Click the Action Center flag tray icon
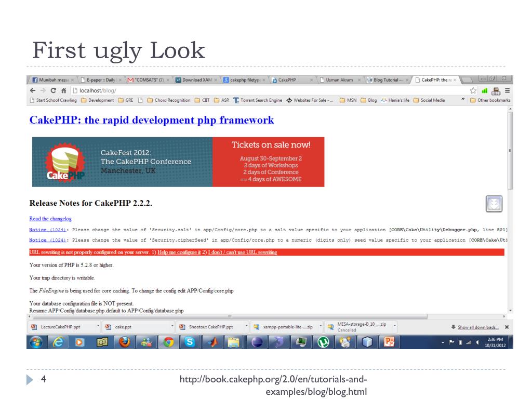Viewport: 532px width, 399px height. coord(451,342)
